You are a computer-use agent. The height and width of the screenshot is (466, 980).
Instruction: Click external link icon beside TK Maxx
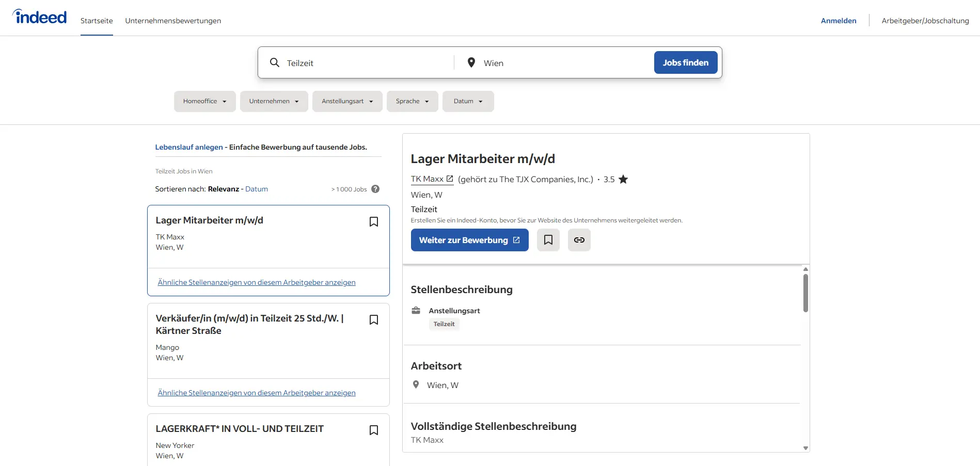pyautogui.click(x=450, y=179)
